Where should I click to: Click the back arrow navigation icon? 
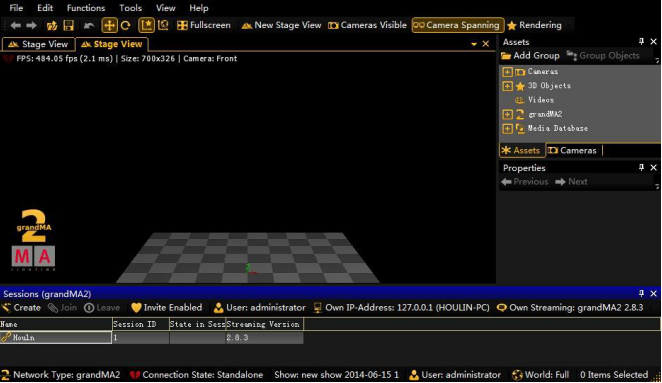point(16,25)
